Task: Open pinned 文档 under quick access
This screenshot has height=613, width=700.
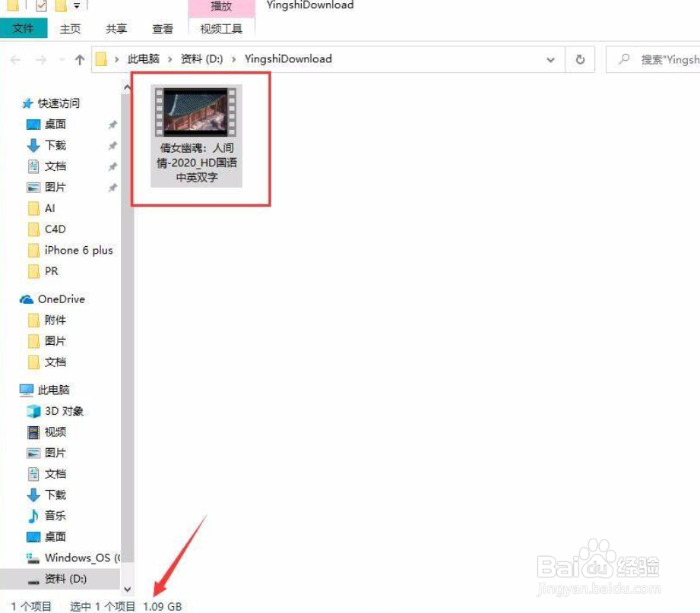Action: 55,166
